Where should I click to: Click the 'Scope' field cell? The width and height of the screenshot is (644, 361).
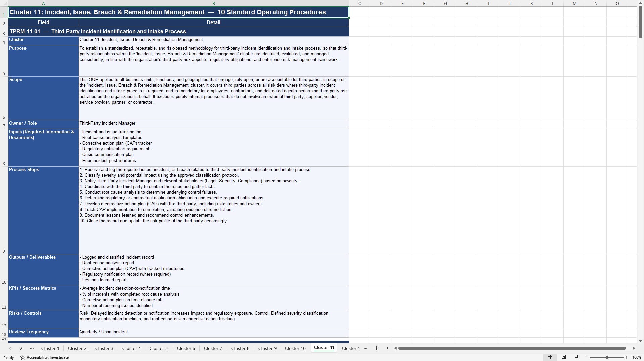pyautogui.click(x=43, y=98)
